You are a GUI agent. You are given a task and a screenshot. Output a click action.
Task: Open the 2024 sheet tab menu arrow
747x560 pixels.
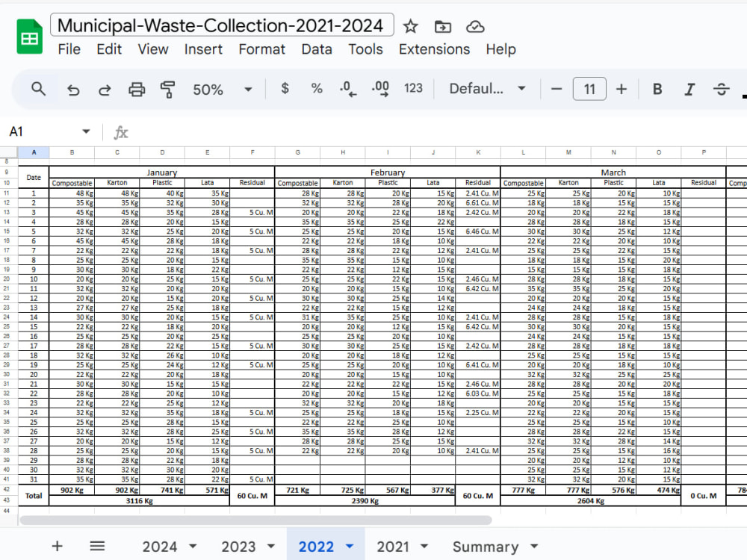click(x=193, y=547)
